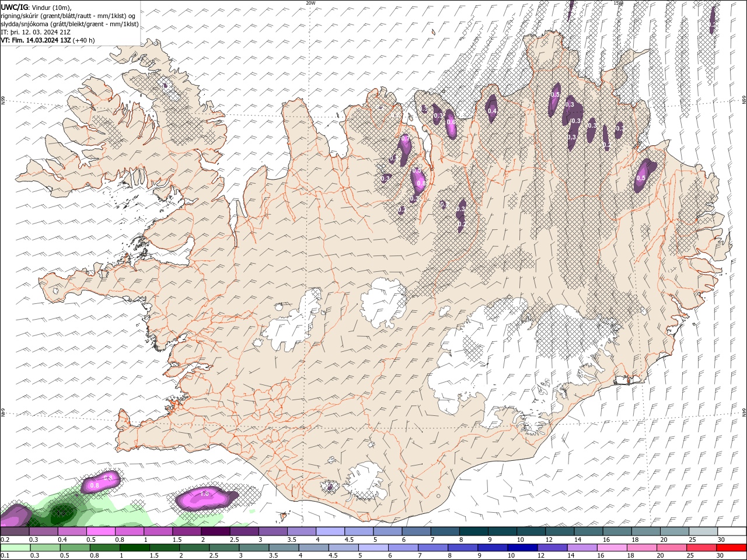Select the deep navy 10–12 swatch, lower legend
The width and height of the screenshot is (747, 560).
522,548
